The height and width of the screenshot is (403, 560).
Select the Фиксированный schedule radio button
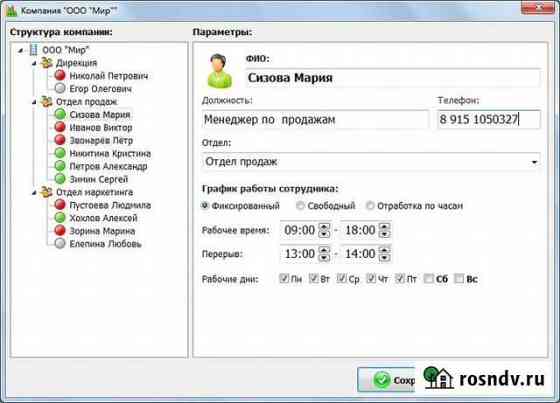click(x=205, y=205)
